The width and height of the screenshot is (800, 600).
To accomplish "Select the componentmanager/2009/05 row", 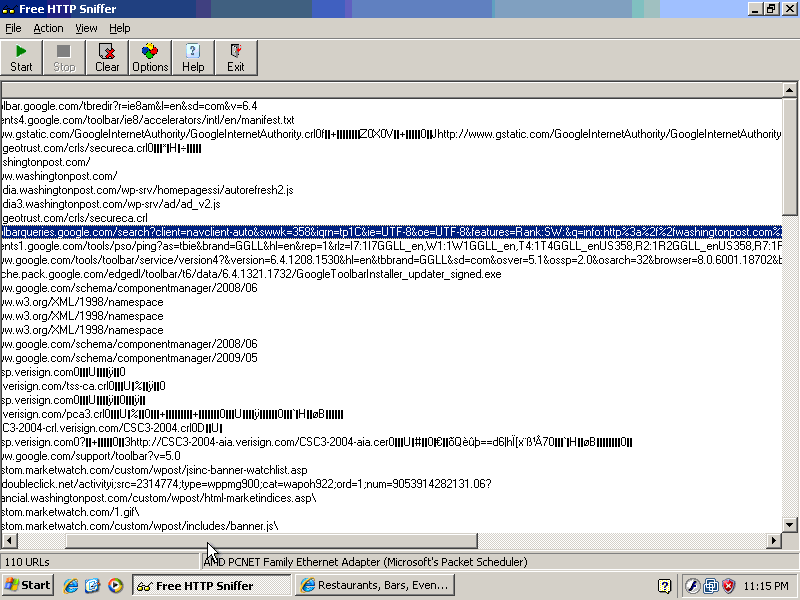I will click(x=391, y=358).
